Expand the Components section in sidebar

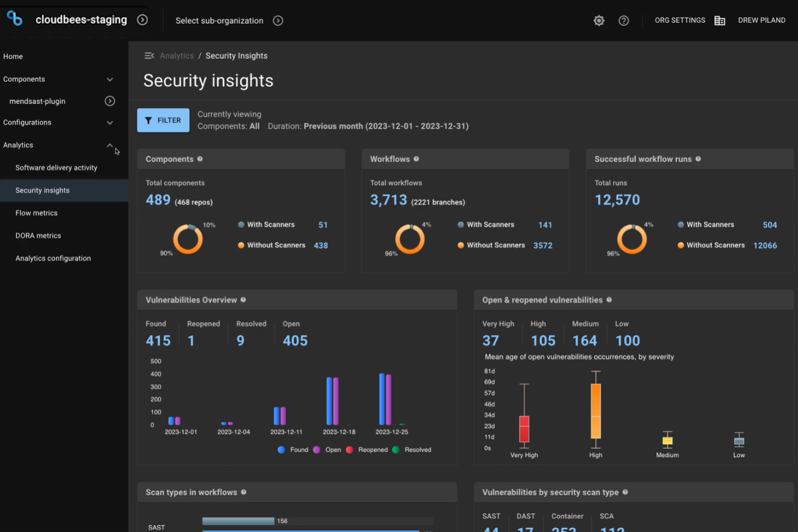coord(109,79)
